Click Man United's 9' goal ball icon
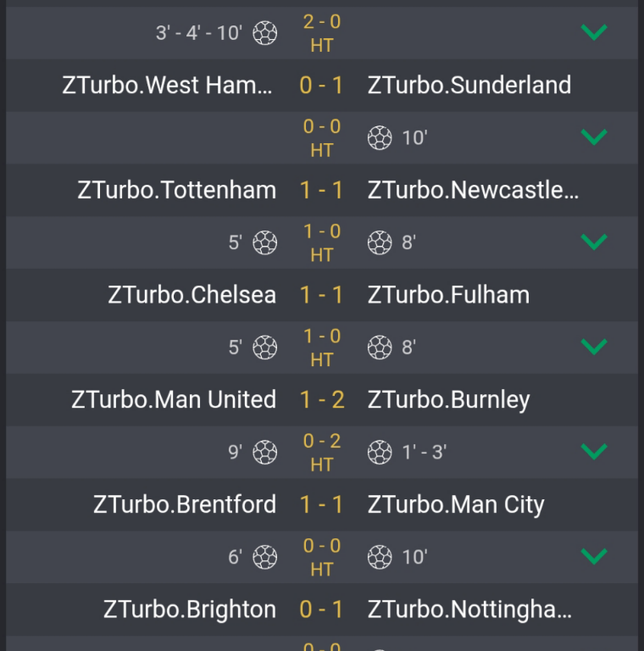This screenshot has width=644, height=651. click(265, 453)
